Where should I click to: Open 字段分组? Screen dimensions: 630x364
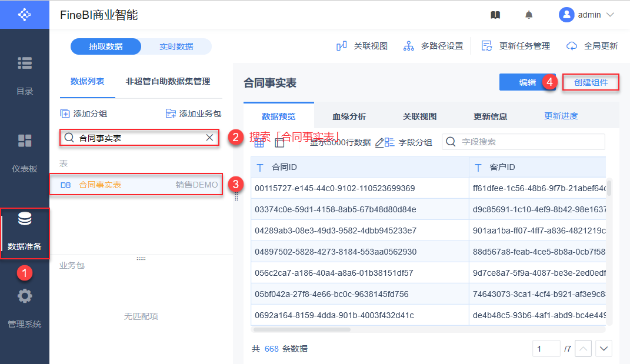click(409, 143)
